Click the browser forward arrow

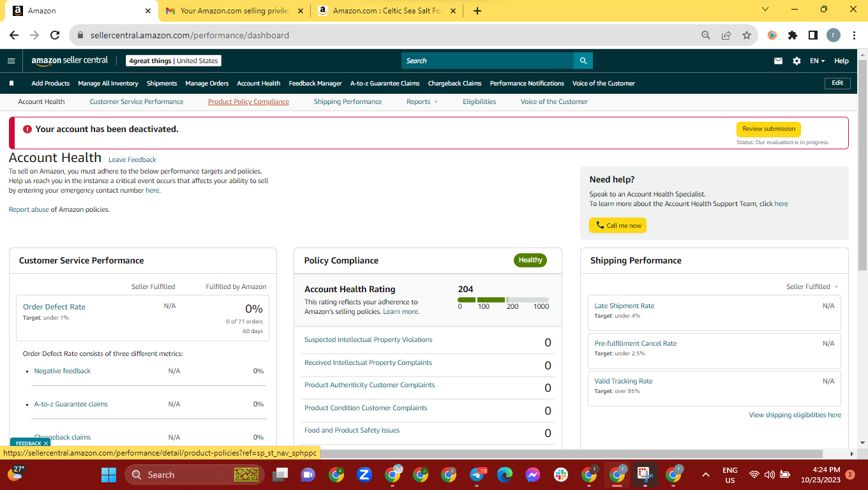pos(34,36)
